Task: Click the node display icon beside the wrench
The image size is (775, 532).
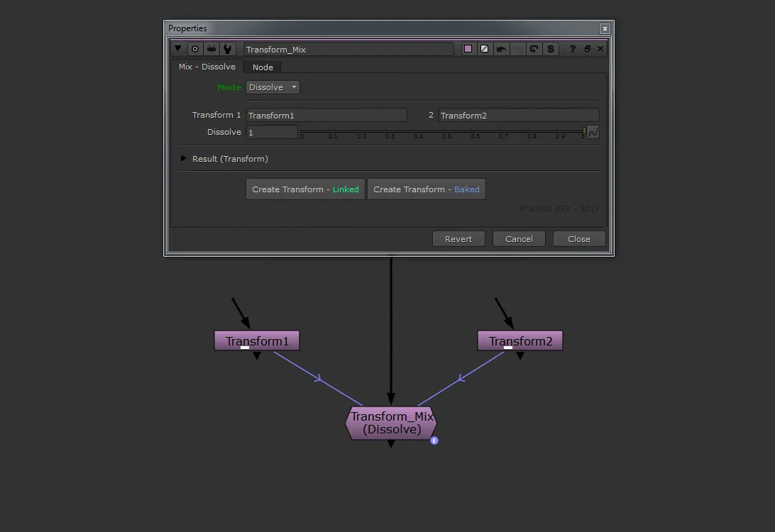Action: pyautogui.click(x=211, y=48)
